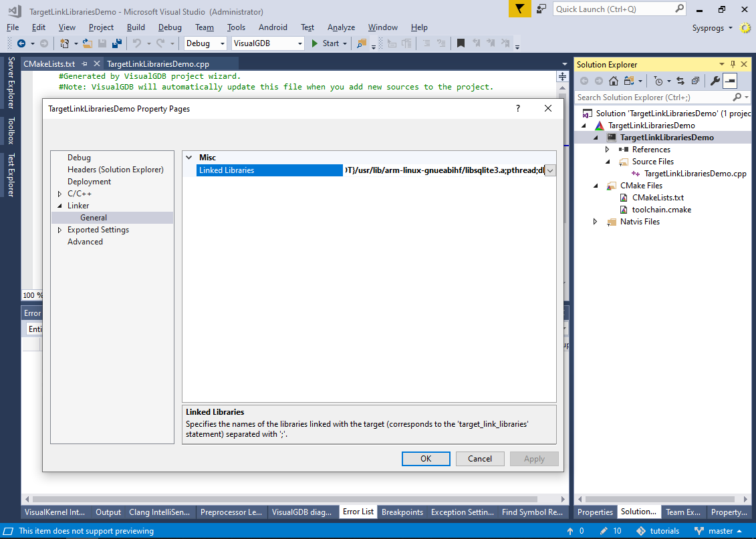Toggle Preview Selected Items in Solution Explorer
This screenshot has height=539, width=756.
click(730, 81)
